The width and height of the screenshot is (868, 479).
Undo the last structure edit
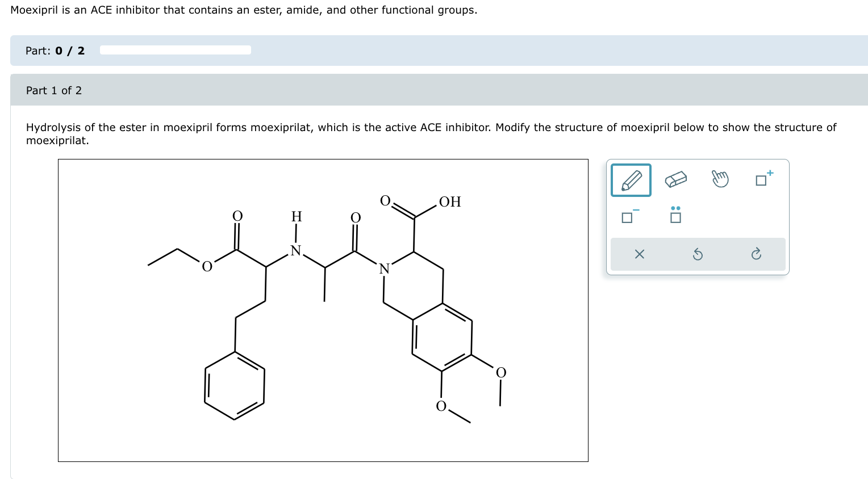click(698, 254)
